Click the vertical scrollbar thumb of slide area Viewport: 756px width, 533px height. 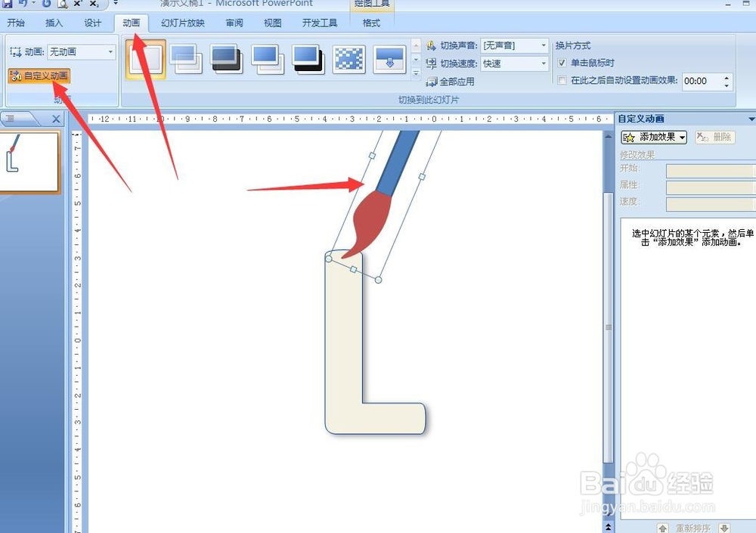point(608,327)
